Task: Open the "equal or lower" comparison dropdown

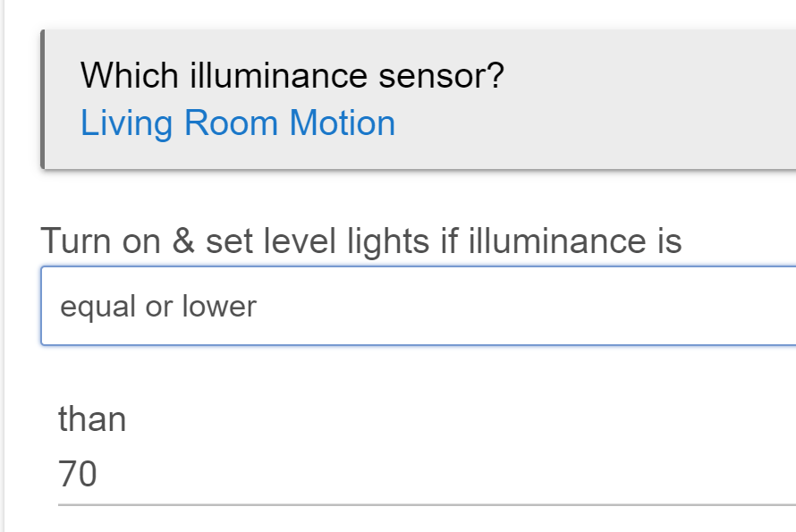Action: click(419, 306)
